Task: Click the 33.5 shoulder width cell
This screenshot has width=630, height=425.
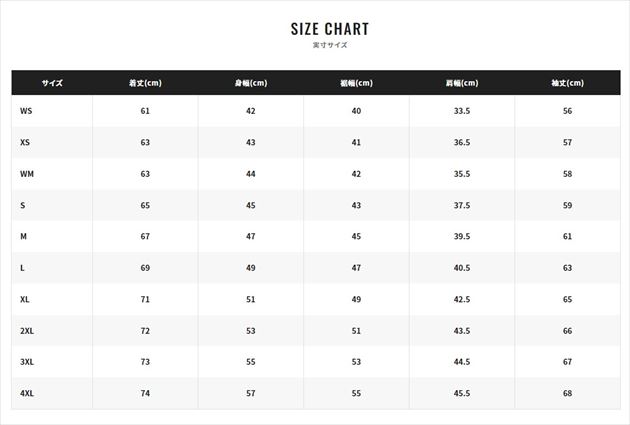Action: pos(461,111)
